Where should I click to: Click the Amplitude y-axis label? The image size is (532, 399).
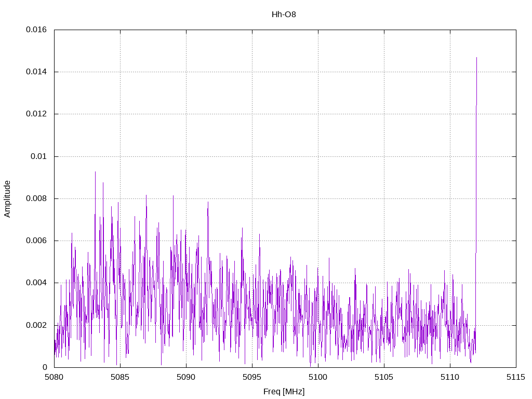[x=7, y=199]
